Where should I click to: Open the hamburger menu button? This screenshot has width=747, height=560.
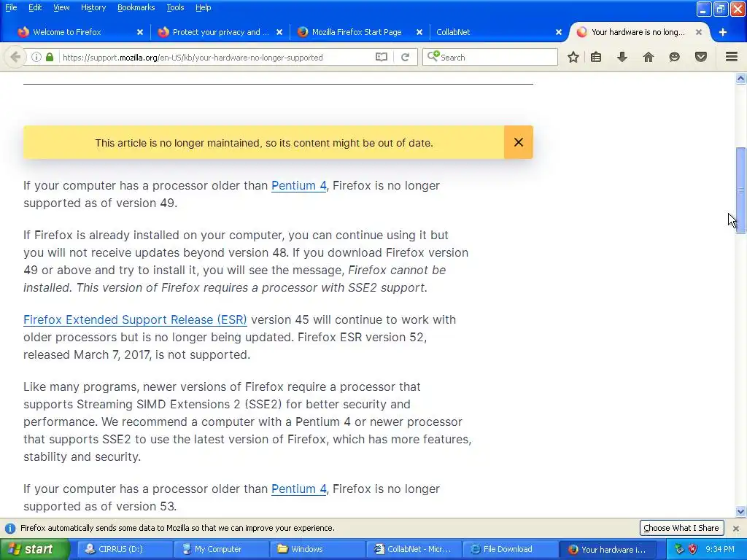pos(732,57)
